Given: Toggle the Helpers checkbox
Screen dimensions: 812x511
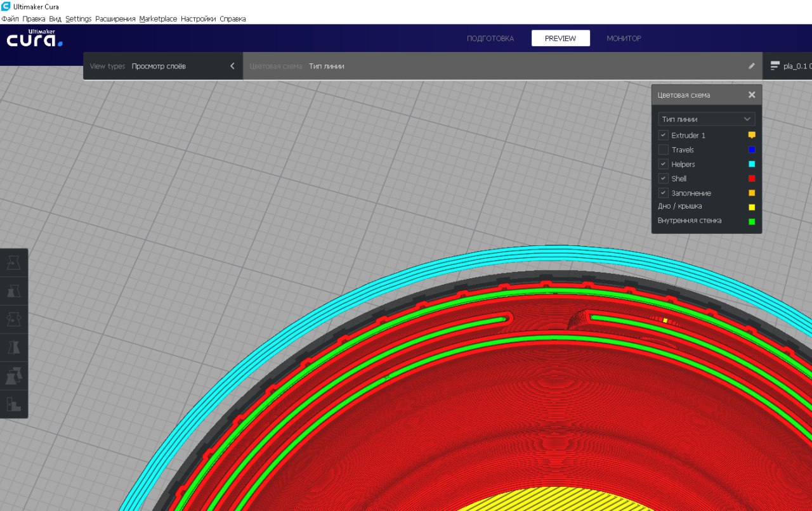Looking at the screenshot, I should pos(663,164).
